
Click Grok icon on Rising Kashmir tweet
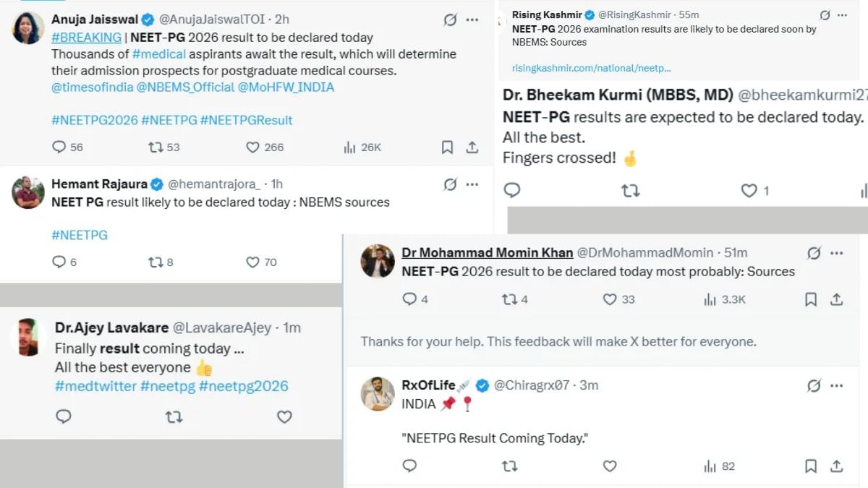825,15
